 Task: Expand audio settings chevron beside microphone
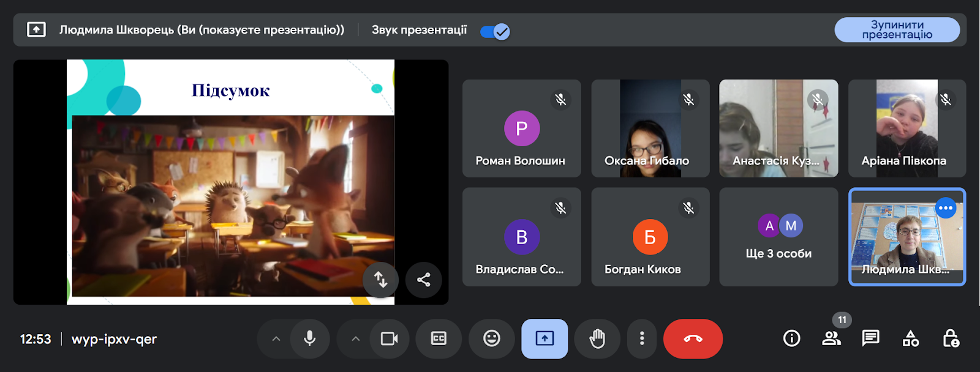tap(276, 338)
